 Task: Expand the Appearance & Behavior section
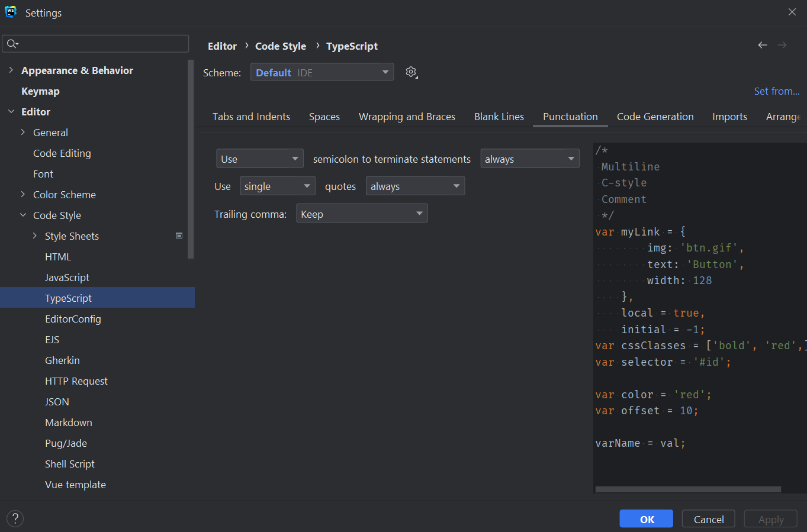click(11, 70)
